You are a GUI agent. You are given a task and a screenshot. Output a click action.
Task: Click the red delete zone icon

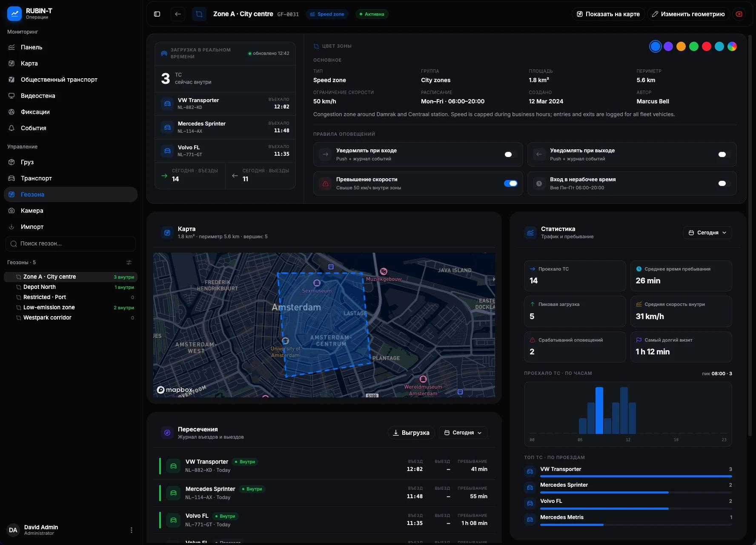[739, 14]
